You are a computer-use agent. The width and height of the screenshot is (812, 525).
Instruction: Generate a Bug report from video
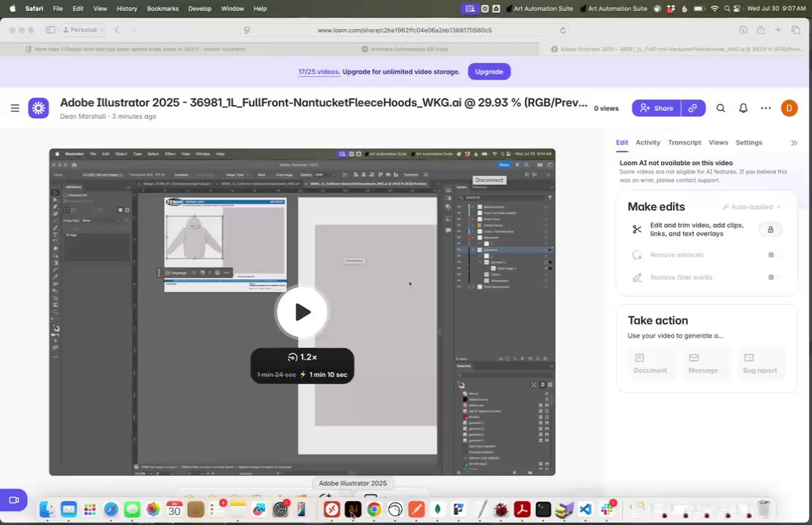coord(760,363)
